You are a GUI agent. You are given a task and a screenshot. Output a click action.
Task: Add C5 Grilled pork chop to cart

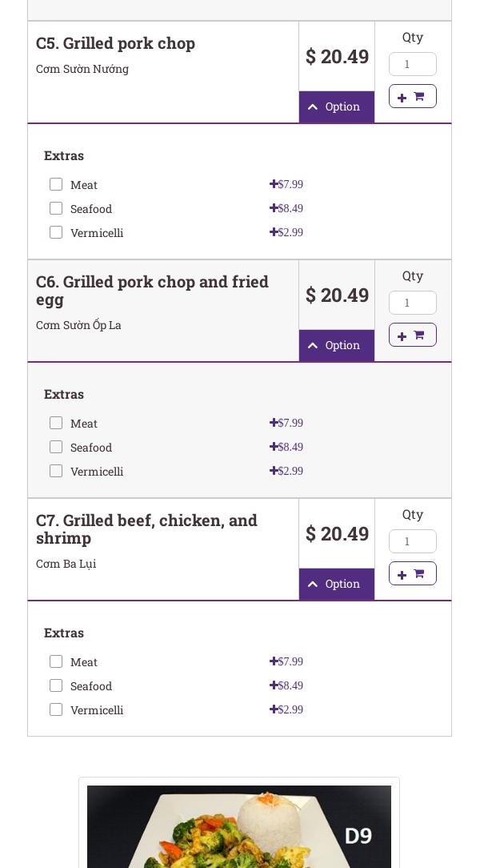click(x=412, y=96)
